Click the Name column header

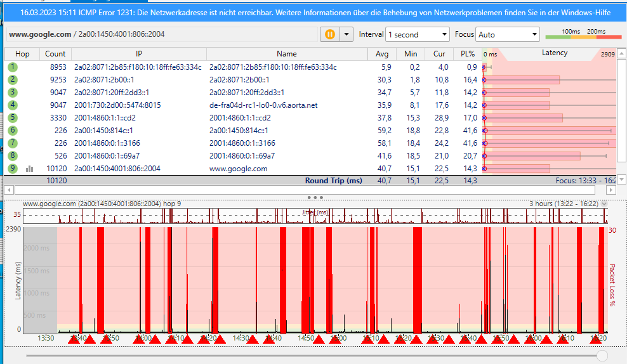[x=287, y=54]
